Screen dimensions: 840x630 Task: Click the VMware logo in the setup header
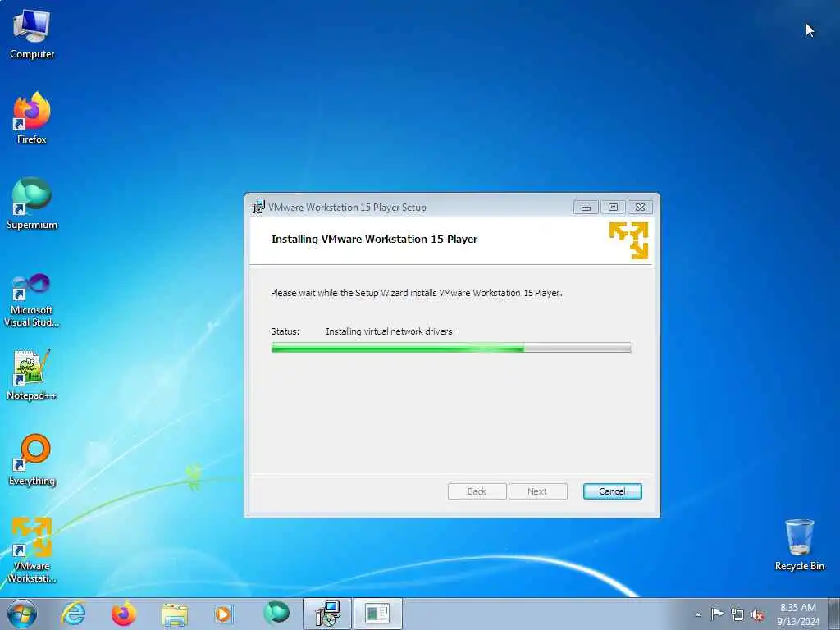(628, 240)
